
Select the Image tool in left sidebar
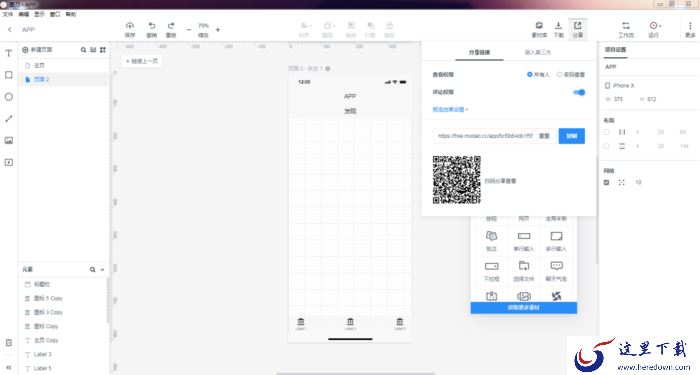pos(8,141)
